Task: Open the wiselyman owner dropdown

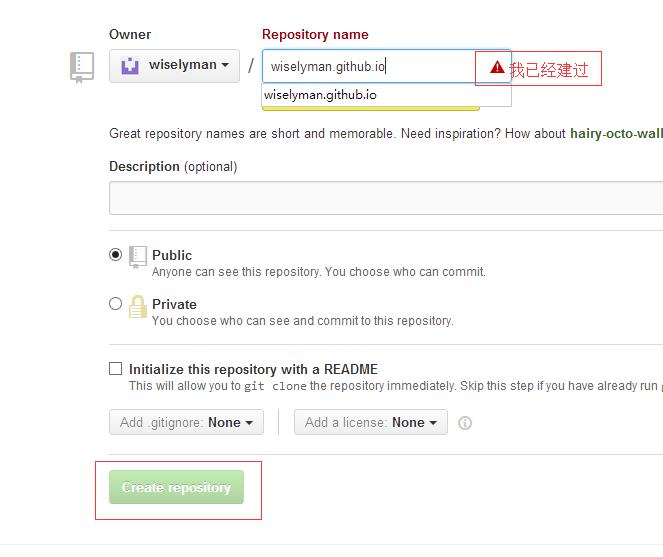Action: (174, 66)
